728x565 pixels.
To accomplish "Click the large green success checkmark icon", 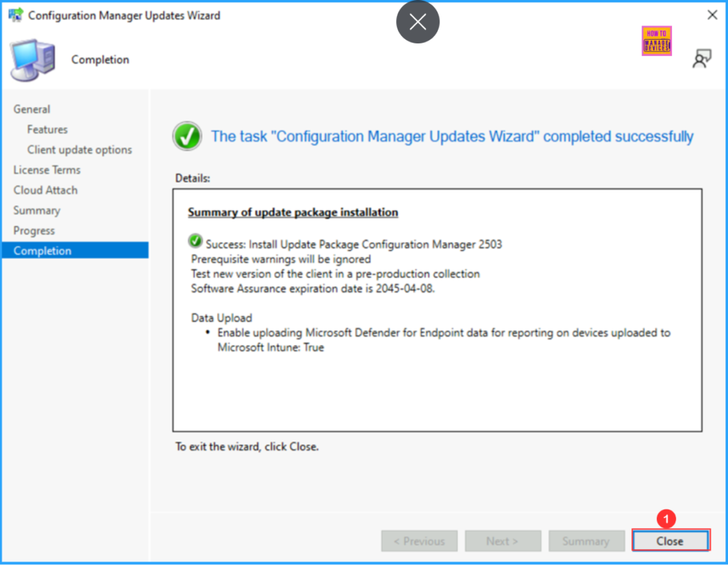I will [188, 136].
